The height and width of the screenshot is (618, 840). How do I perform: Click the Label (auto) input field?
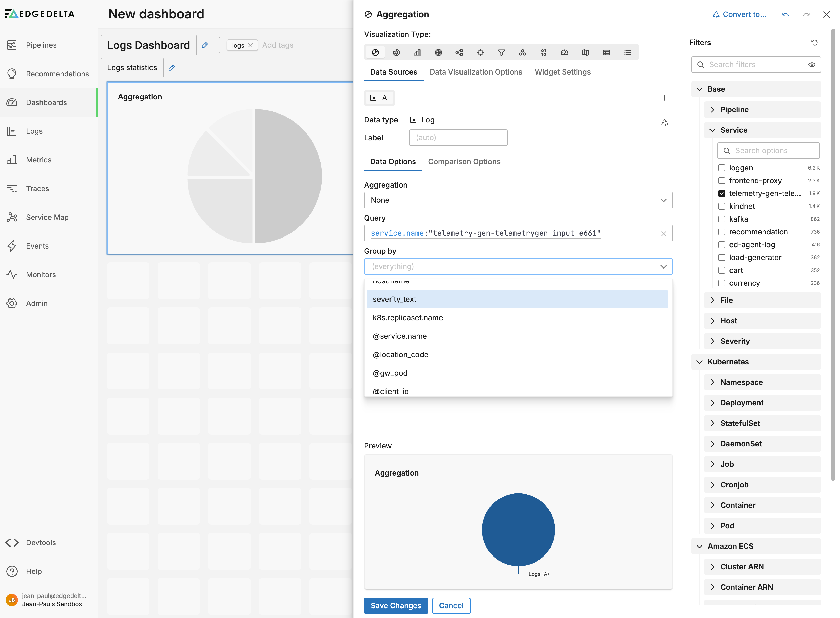pyautogui.click(x=458, y=138)
